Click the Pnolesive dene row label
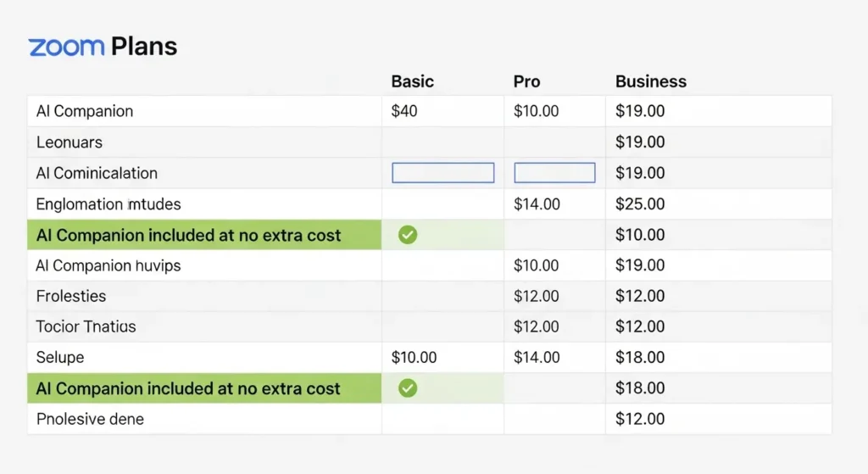The height and width of the screenshot is (474, 868). [x=90, y=419]
